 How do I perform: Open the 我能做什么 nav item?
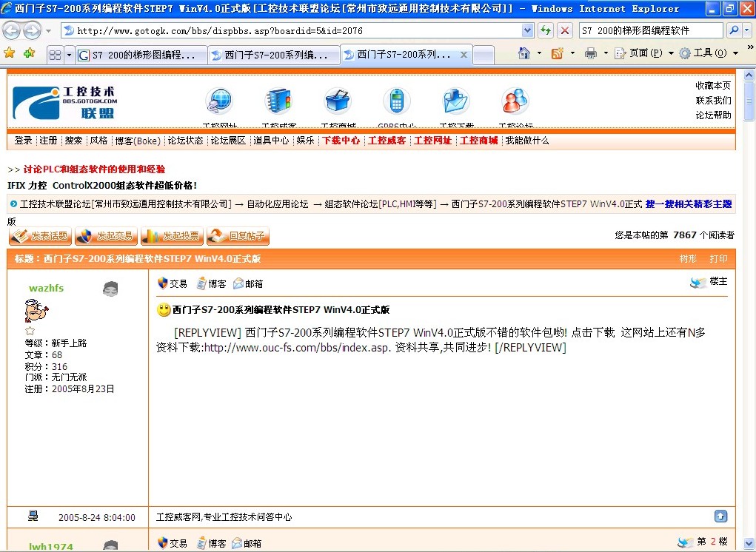tap(527, 140)
